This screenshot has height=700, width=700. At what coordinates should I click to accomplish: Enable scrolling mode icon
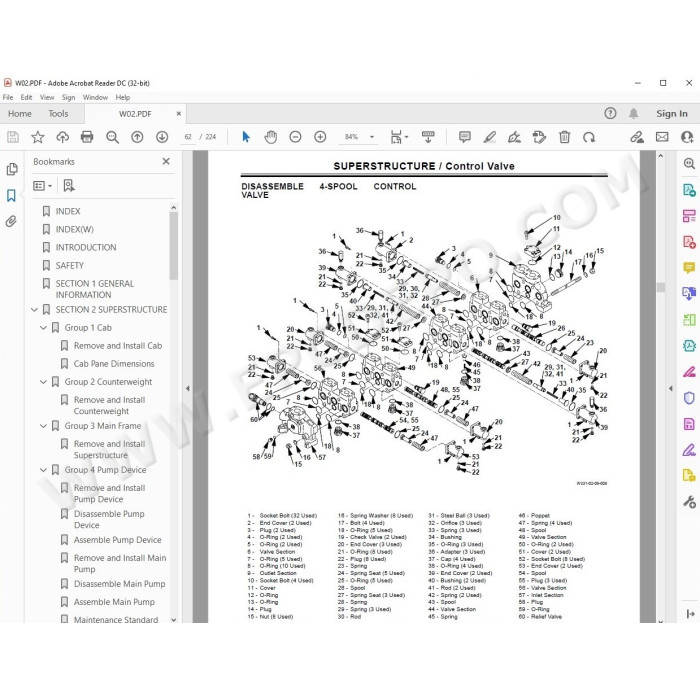click(428, 137)
